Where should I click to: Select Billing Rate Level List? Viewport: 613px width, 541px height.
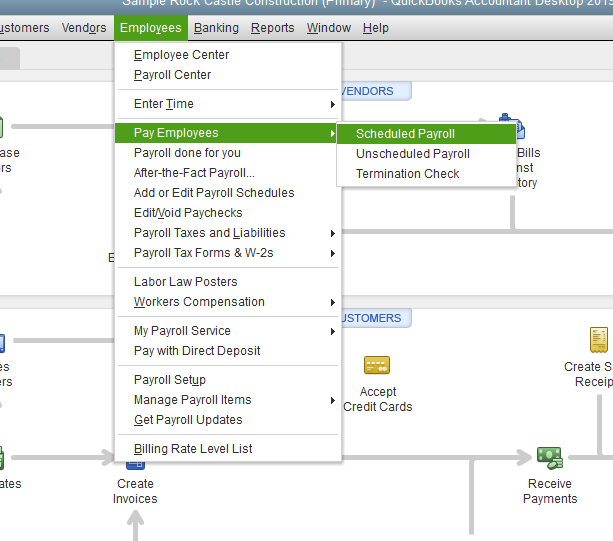(x=228, y=448)
